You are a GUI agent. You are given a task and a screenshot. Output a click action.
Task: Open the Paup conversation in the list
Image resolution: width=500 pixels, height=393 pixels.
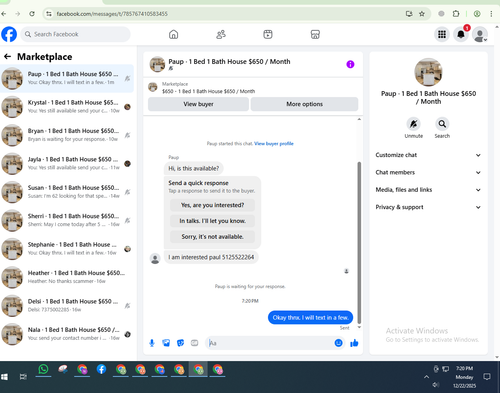67,78
